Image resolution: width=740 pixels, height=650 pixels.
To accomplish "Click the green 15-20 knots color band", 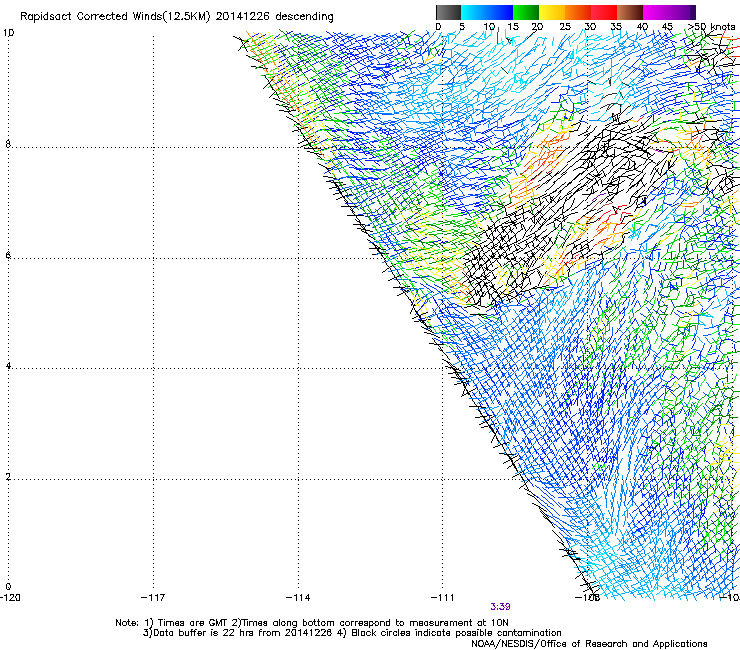I will click(x=526, y=12).
